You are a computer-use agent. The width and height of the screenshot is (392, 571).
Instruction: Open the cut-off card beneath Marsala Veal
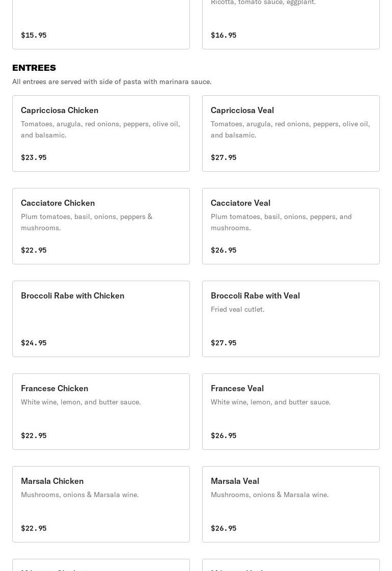click(291, 565)
